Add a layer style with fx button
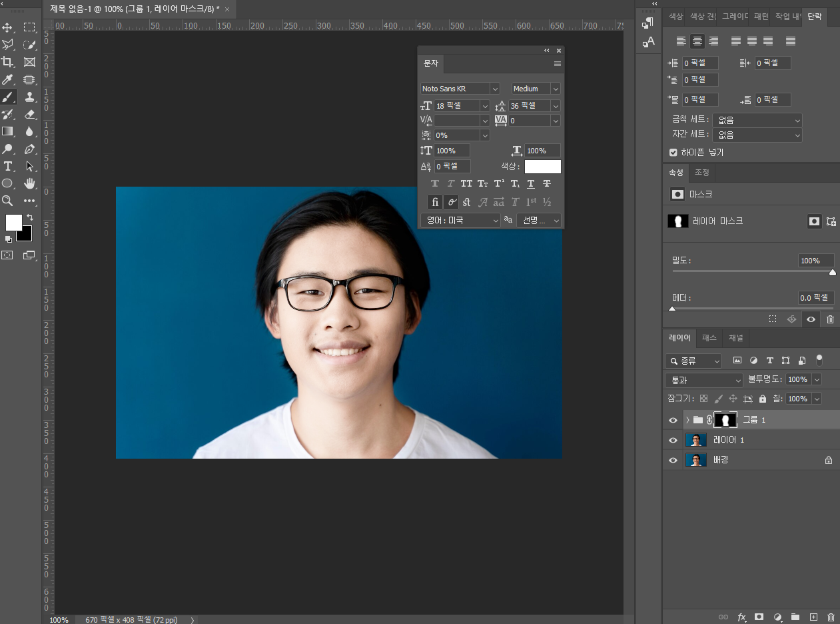This screenshot has width=840, height=624. tap(741, 617)
